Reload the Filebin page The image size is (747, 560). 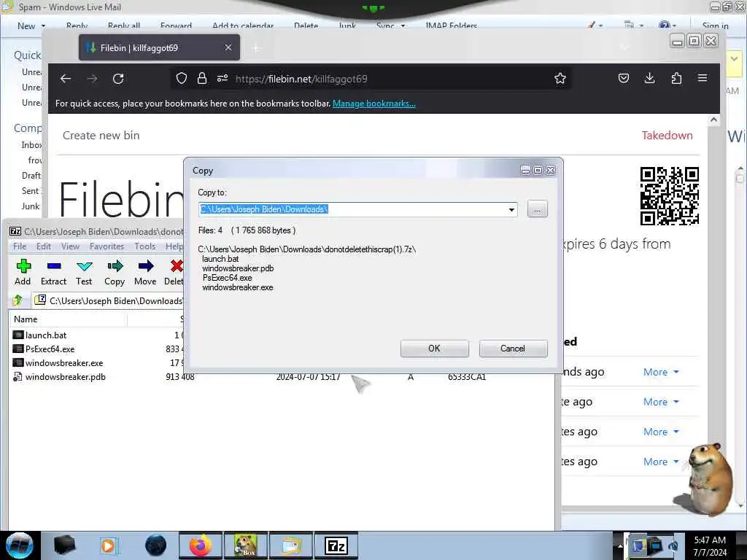pyautogui.click(x=118, y=79)
